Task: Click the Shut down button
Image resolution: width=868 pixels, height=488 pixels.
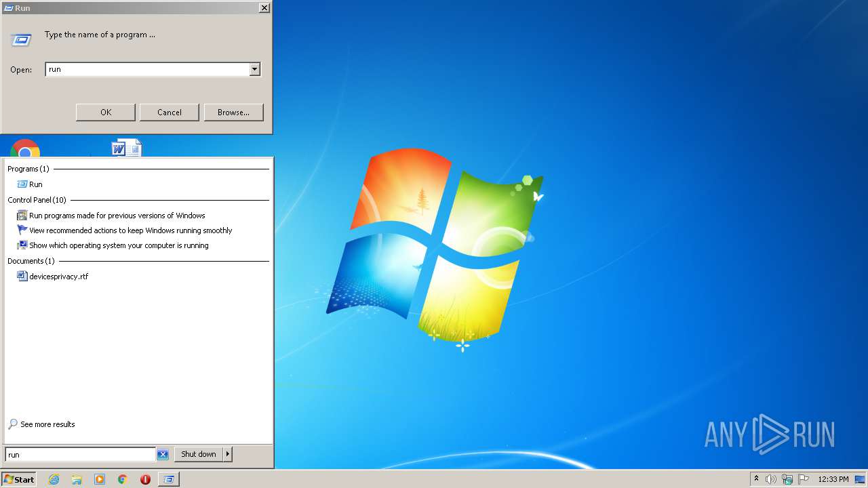Action: [x=199, y=454]
